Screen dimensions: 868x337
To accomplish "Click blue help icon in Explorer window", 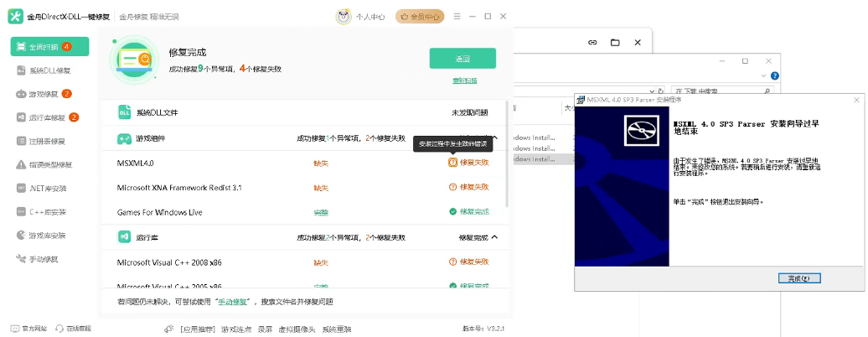I will pos(775,75).
